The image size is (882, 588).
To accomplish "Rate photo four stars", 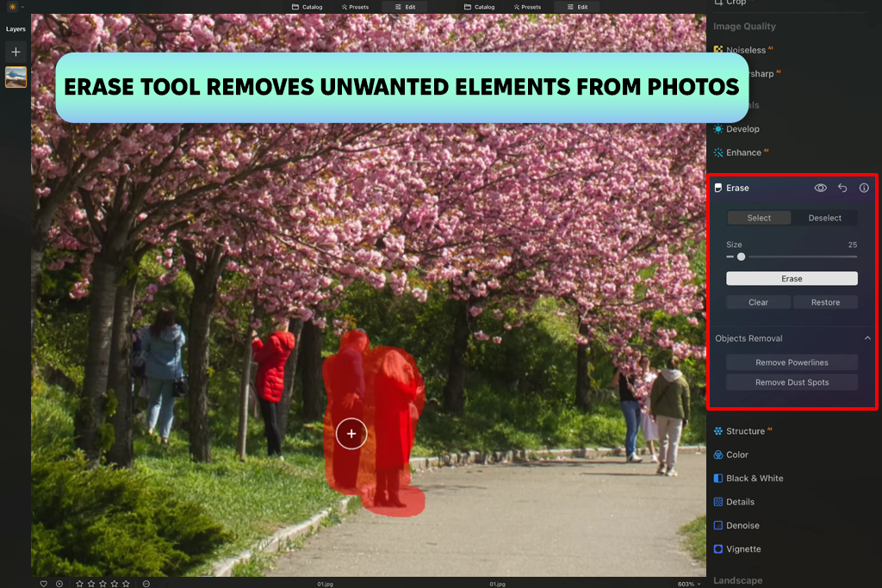I will [115, 584].
